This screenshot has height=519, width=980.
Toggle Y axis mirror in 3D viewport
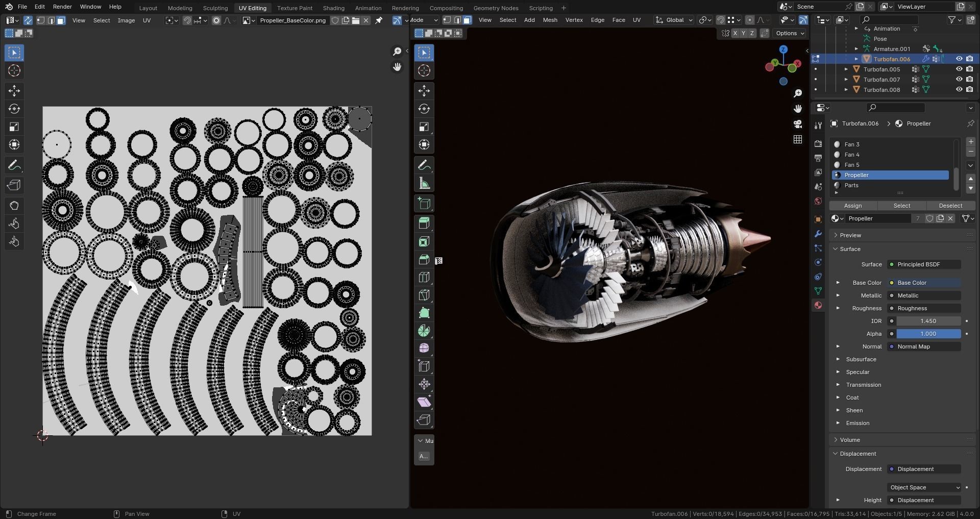click(x=743, y=33)
